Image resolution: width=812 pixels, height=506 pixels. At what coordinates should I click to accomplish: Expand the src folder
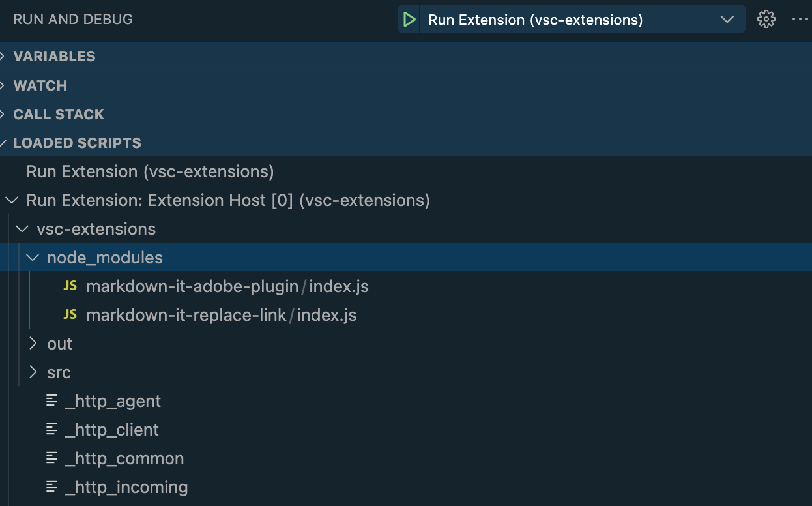coord(34,372)
